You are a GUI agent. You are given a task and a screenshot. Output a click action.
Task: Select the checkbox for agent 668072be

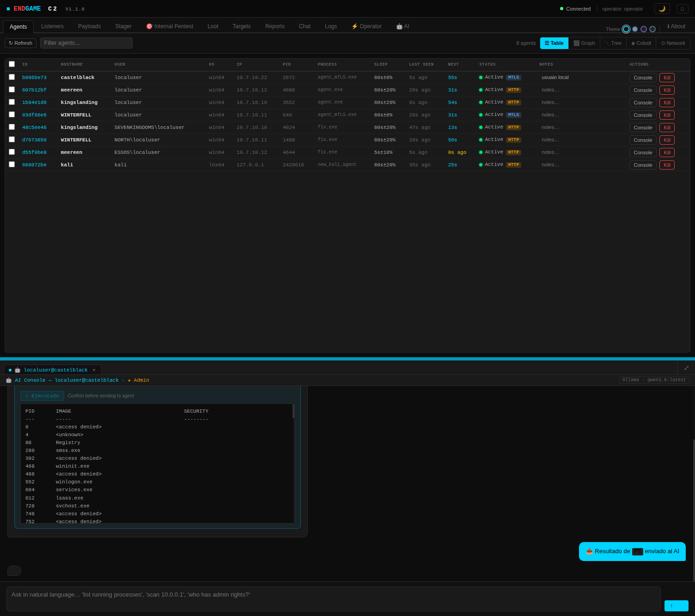pyautogui.click(x=12, y=165)
